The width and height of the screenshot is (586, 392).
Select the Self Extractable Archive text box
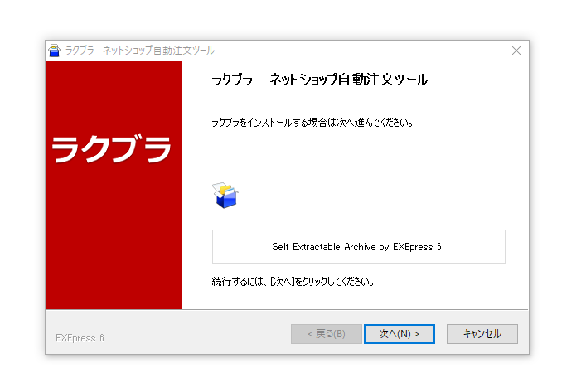coord(358,247)
